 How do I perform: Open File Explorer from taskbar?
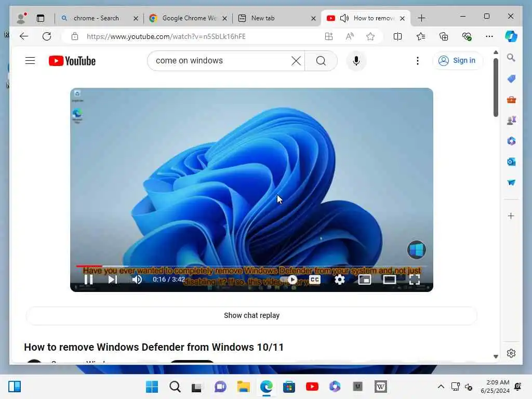pos(243,387)
